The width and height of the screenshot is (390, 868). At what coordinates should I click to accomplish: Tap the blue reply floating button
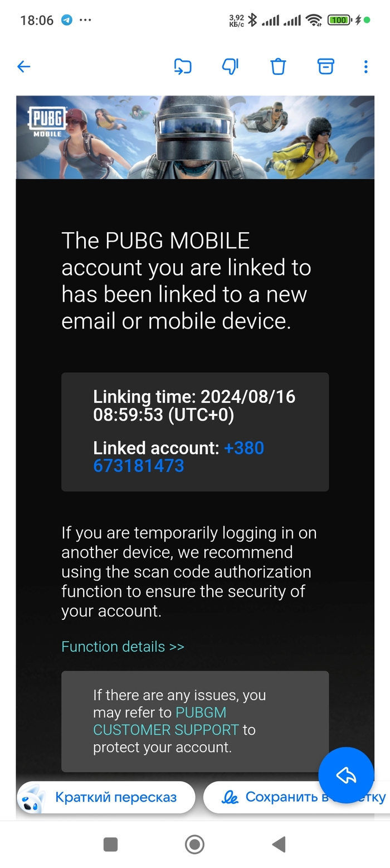[346, 775]
